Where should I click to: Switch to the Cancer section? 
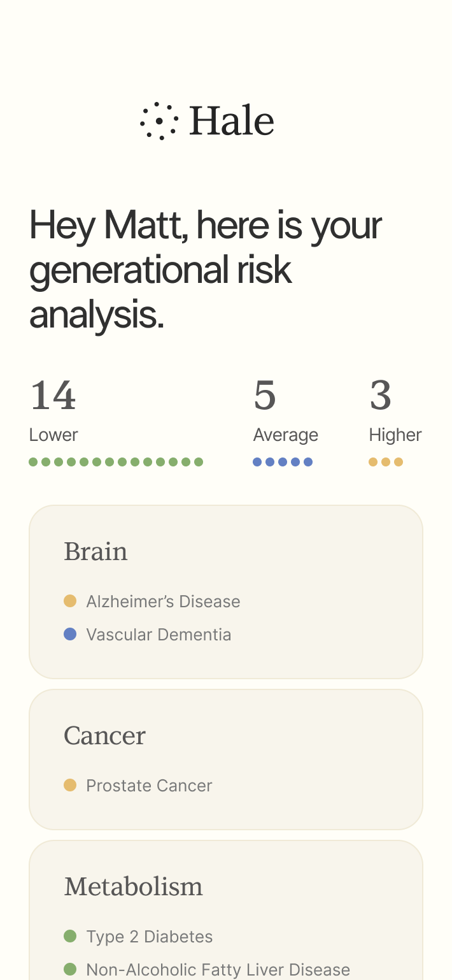(105, 736)
